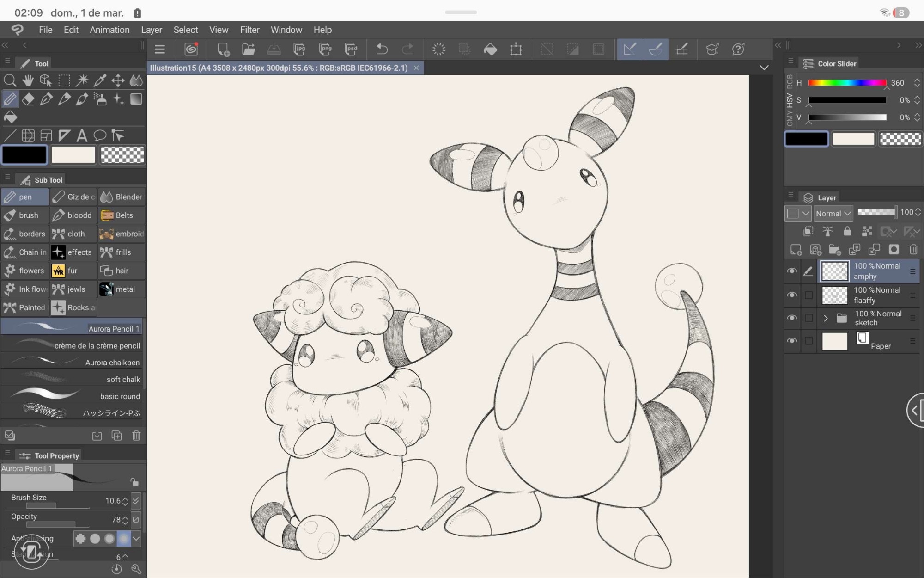Click the Fill bucket toolbar icon
Viewport: 924px width, 578px height.
click(x=490, y=49)
